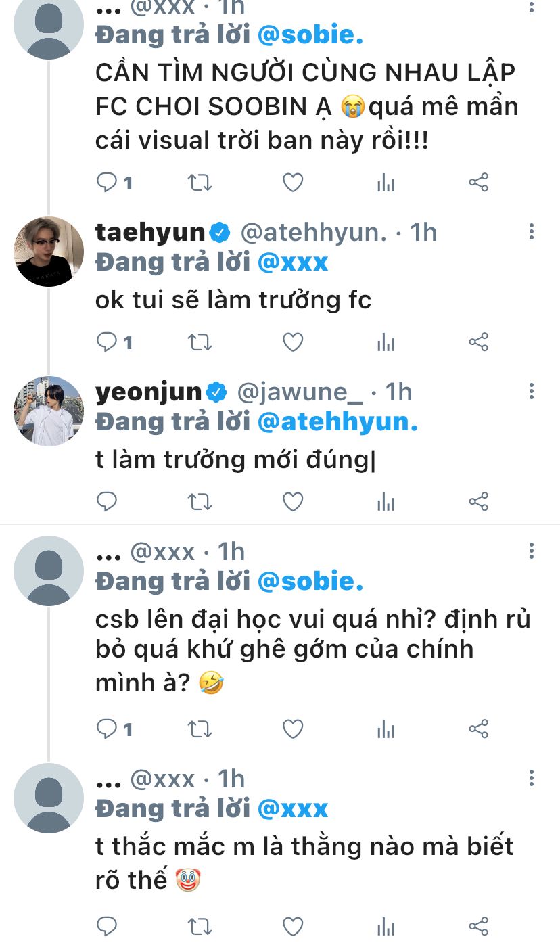The height and width of the screenshot is (943, 560).
Task: Like the 'csb lên đại học' tweet
Action: click(x=292, y=729)
